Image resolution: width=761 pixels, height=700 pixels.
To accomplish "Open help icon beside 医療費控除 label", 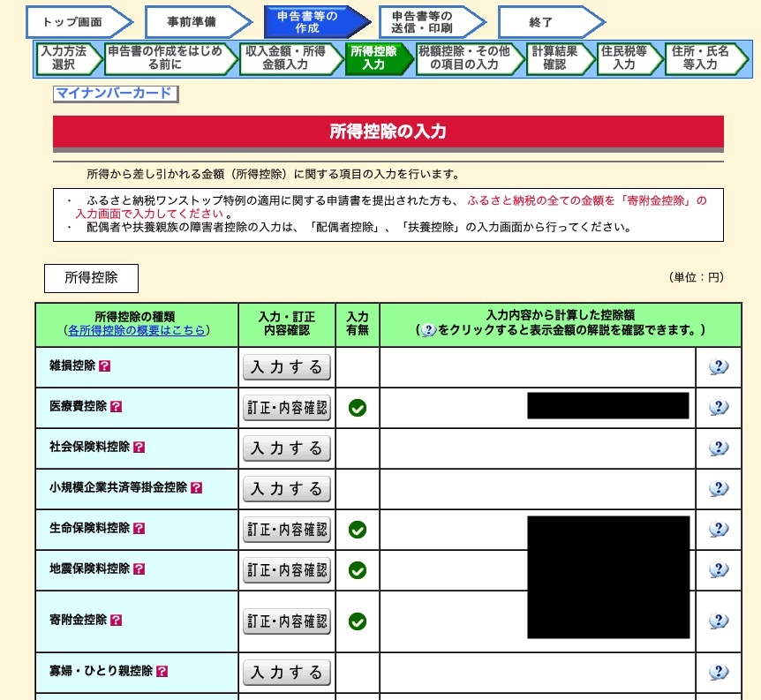I will point(116,406).
